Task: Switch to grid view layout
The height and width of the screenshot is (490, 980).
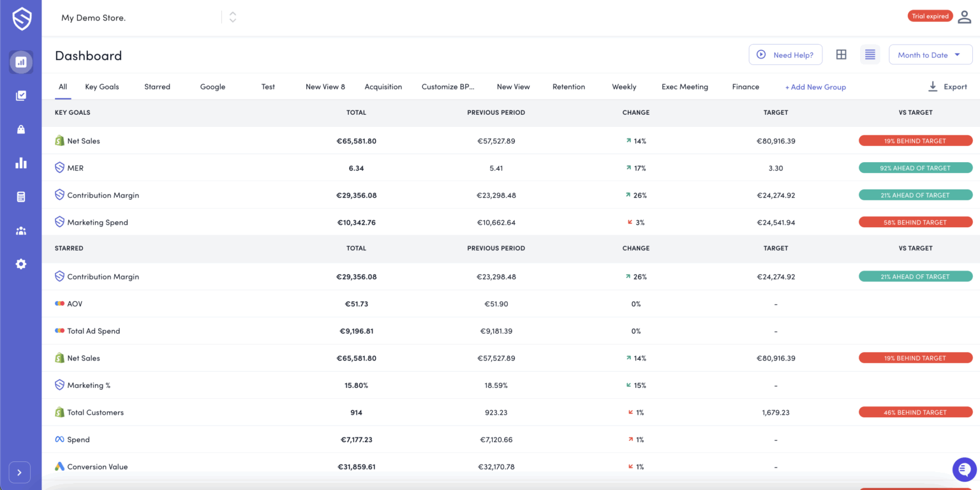Action: pos(841,54)
